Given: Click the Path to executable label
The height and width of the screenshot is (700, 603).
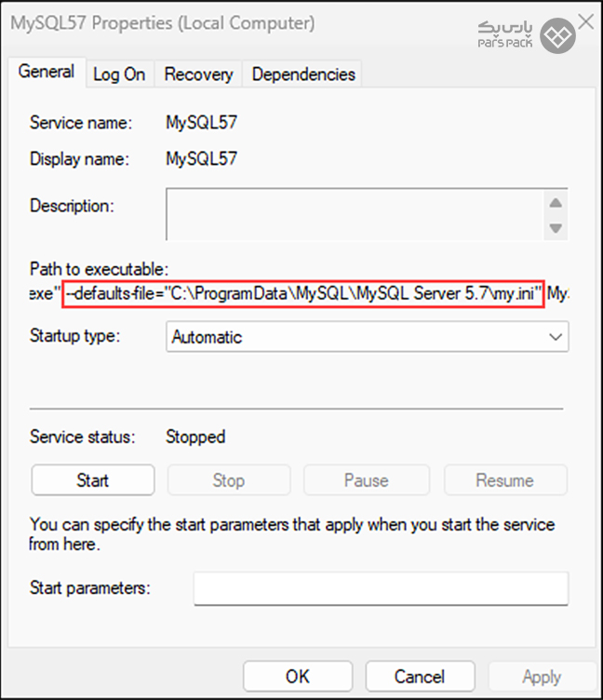Looking at the screenshot, I should point(99,269).
